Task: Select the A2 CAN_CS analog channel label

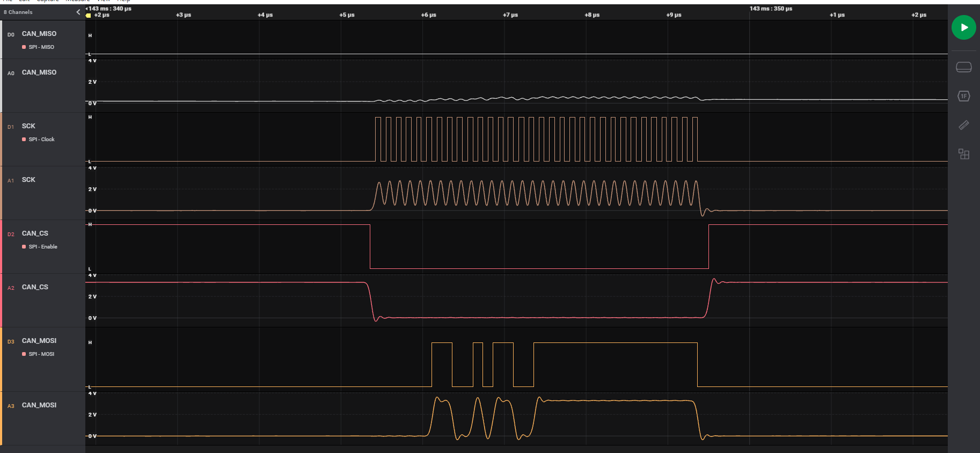Action: point(35,287)
